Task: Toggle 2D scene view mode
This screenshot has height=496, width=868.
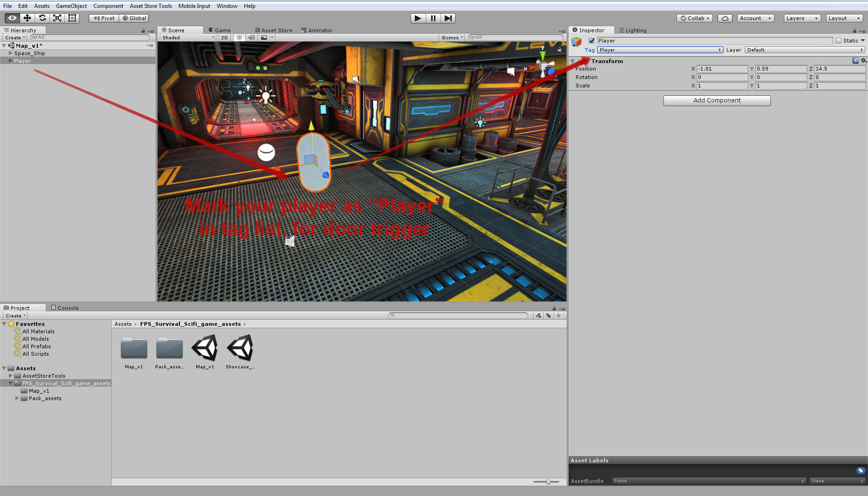Action: (225, 37)
